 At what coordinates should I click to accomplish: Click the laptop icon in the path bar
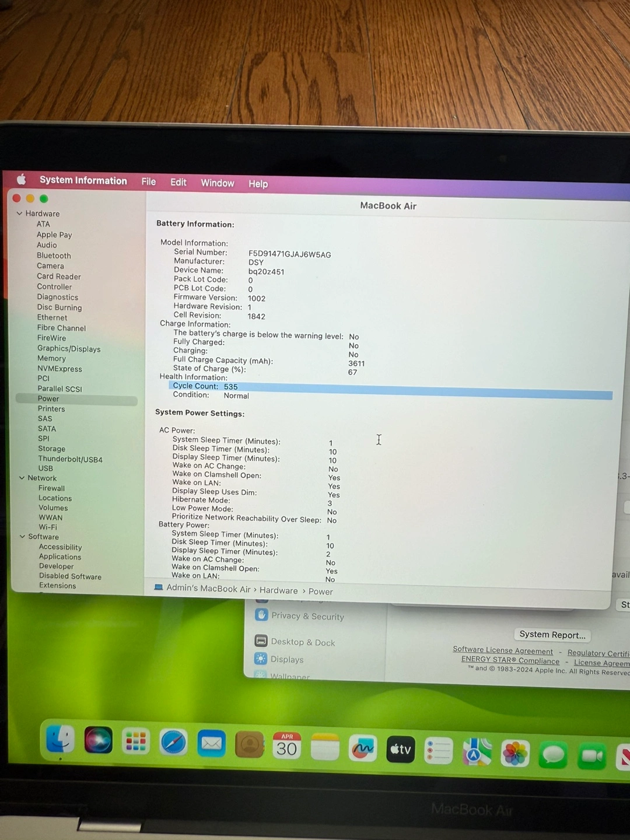[158, 587]
